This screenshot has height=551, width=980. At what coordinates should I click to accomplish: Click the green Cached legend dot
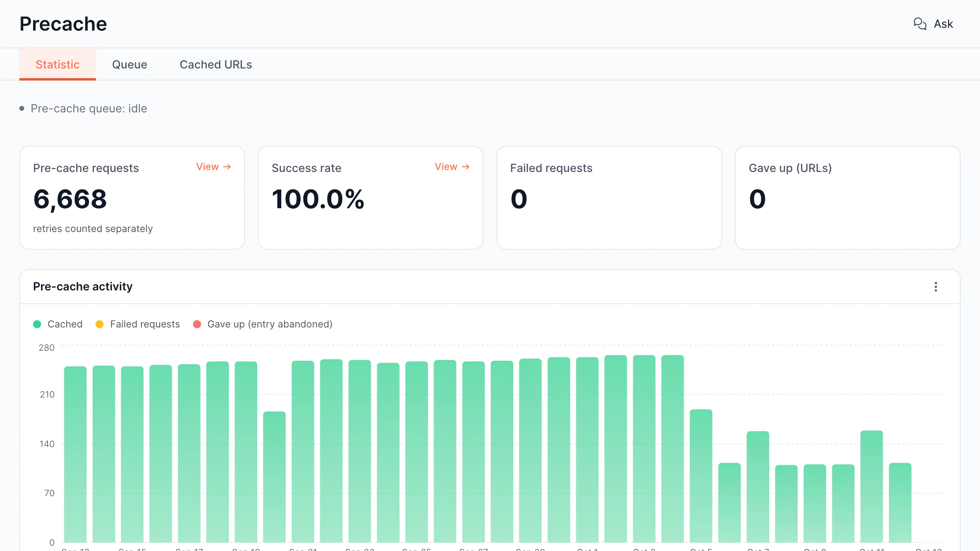(37, 324)
